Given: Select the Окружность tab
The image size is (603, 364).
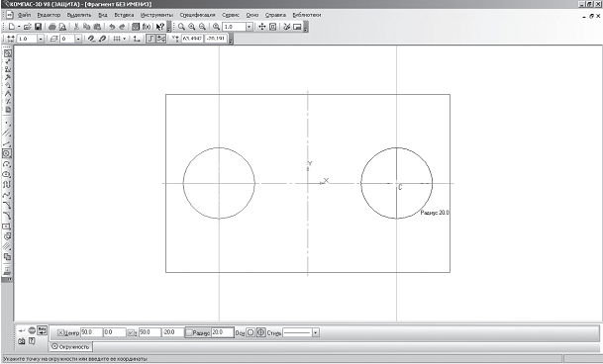Looking at the screenshot, I should 70,347.
